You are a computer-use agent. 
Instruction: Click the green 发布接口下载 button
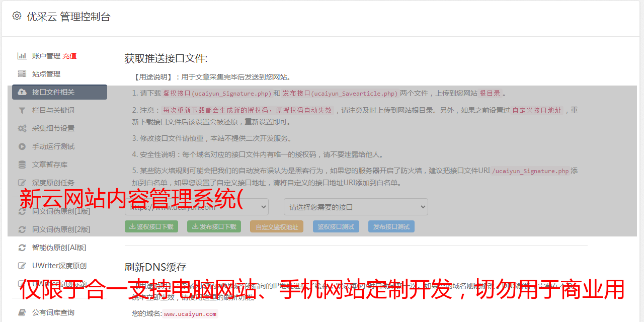214,226
